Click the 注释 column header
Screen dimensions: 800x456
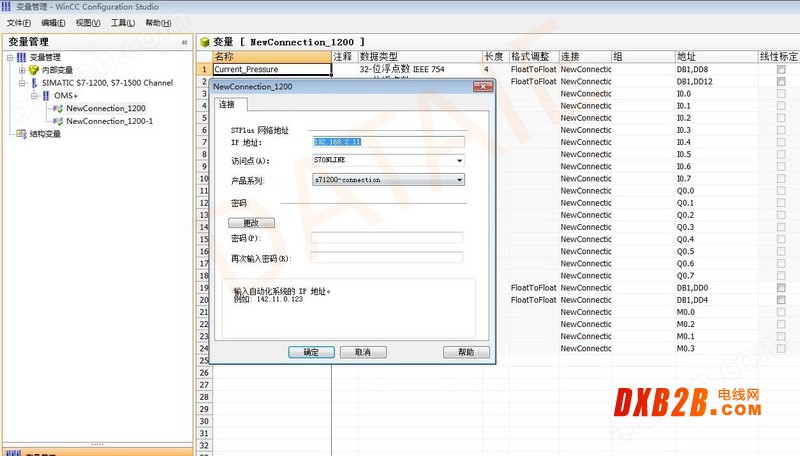[345, 56]
